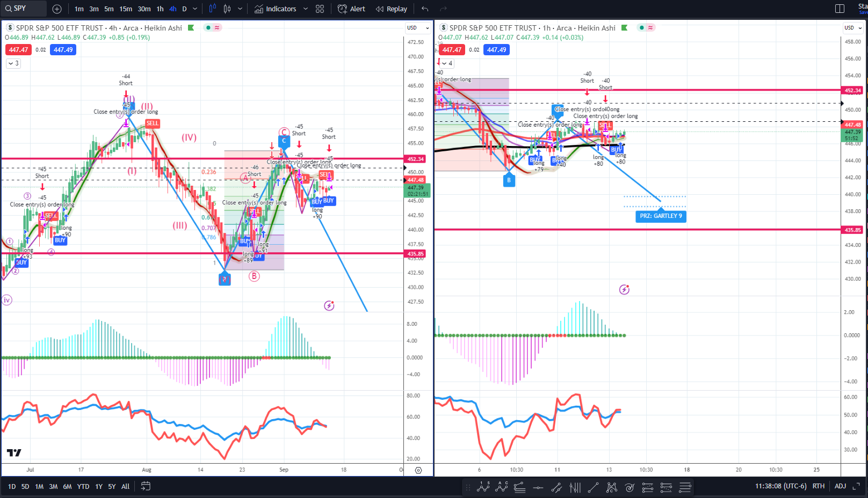
Task: Select the 1h timeframe
Action: pyautogui.click(x=160, y=9)
